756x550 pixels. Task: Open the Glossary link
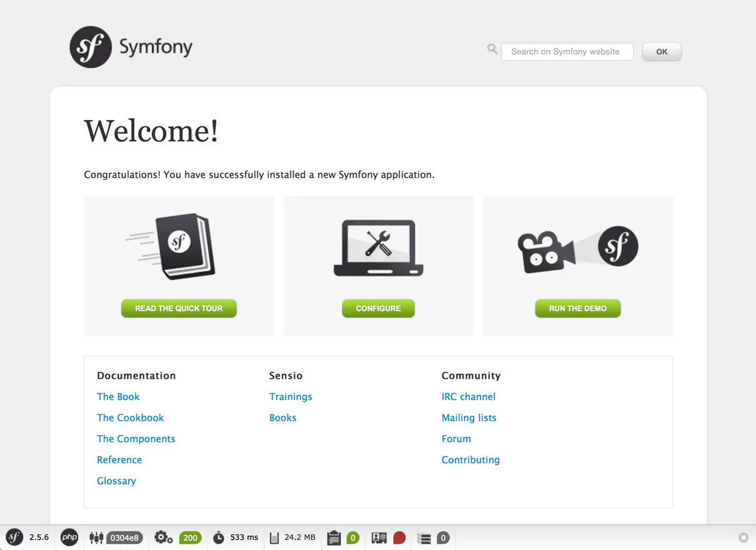116,481
